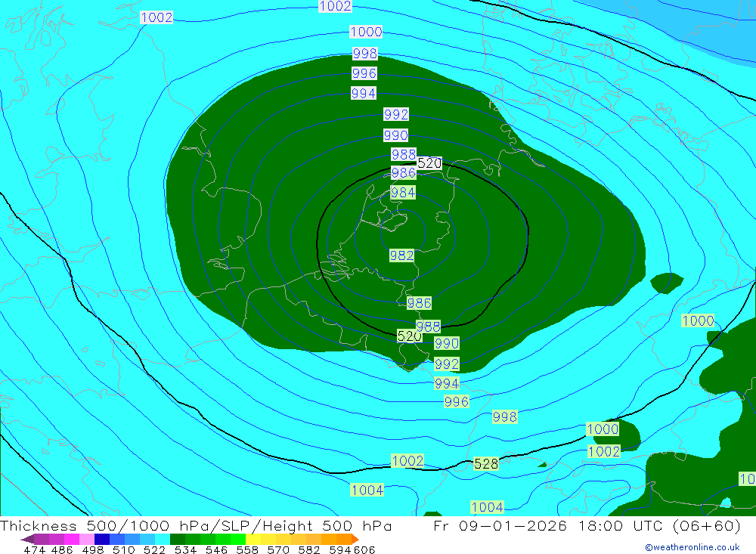Click the white-background 520 contour label
Screen dimensions: 756x554
[x=429, y=163]
